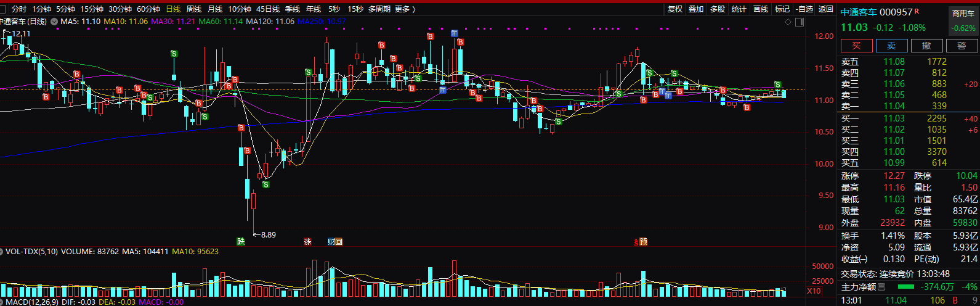
Task: Click the green 主力净额 progress bar
Action: click(906, 287)
